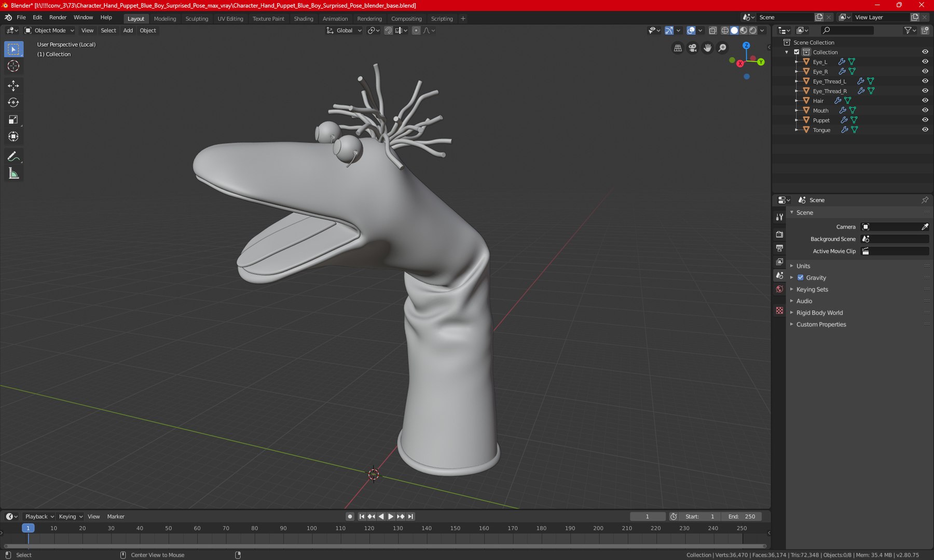The image size is (934, 560).
Task: Select the Measure tool
Action: point(13,174)
